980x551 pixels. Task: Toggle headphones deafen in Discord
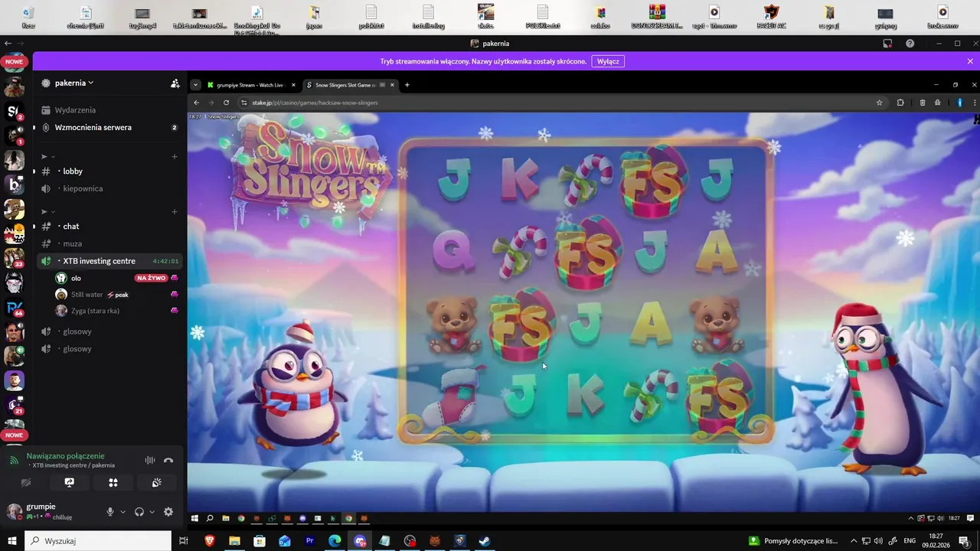click(x=139, y=512)
